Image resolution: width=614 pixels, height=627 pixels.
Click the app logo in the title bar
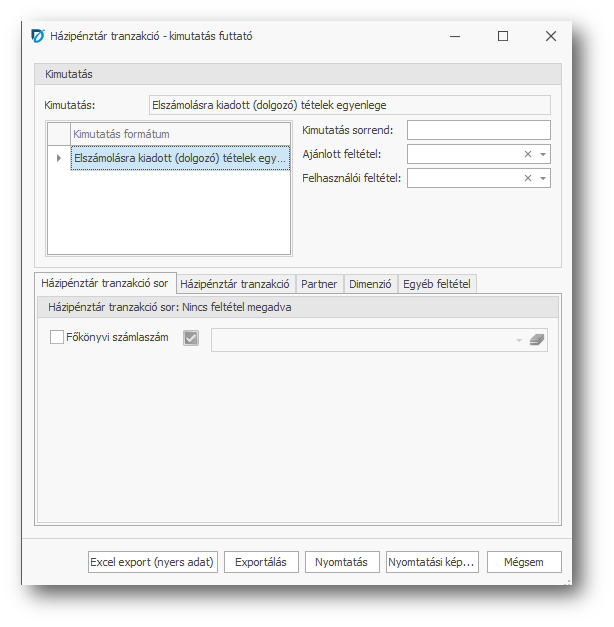tap(38, 36)
